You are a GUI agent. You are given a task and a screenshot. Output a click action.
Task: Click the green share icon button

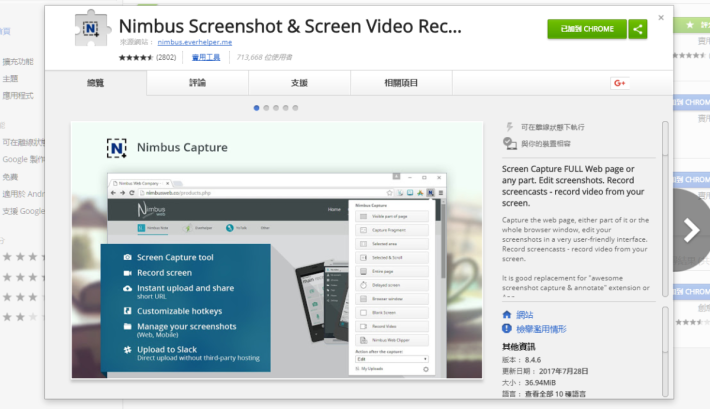[x=638, y=29]
